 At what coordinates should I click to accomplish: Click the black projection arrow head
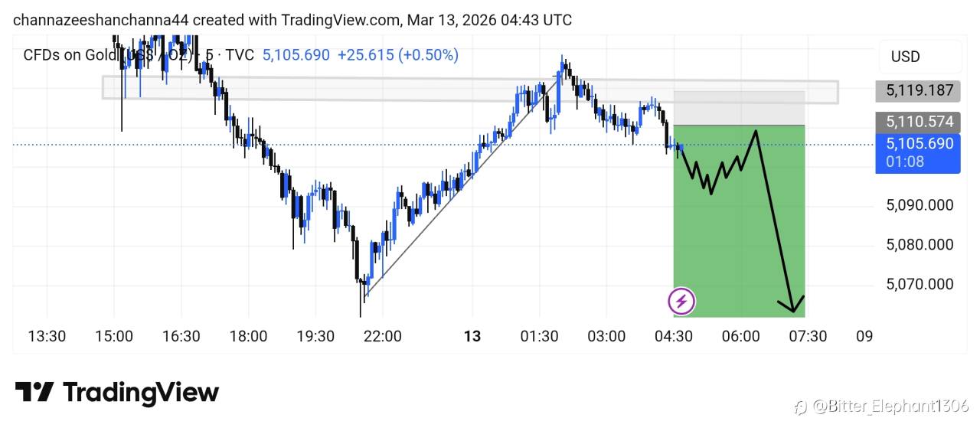[x=794, y=308]
